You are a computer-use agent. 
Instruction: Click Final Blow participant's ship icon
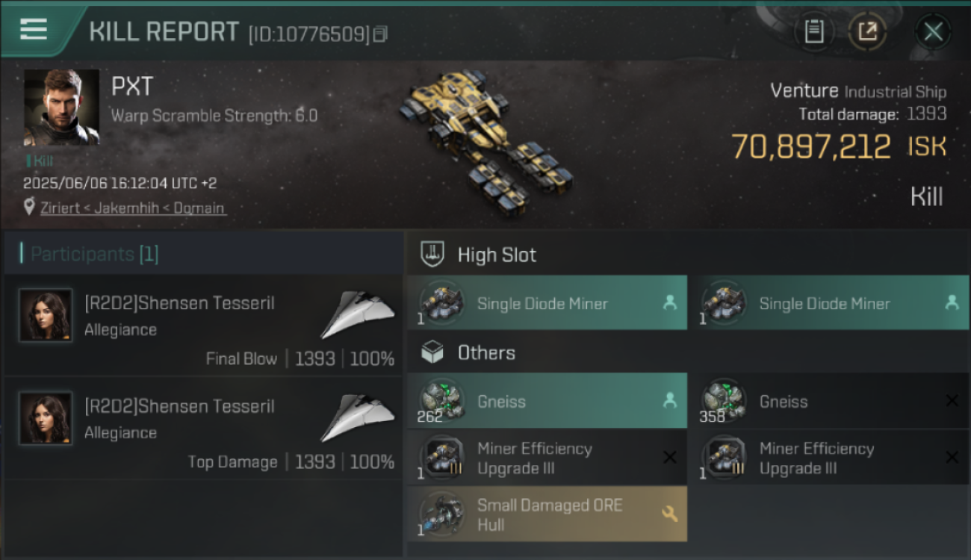357,314
